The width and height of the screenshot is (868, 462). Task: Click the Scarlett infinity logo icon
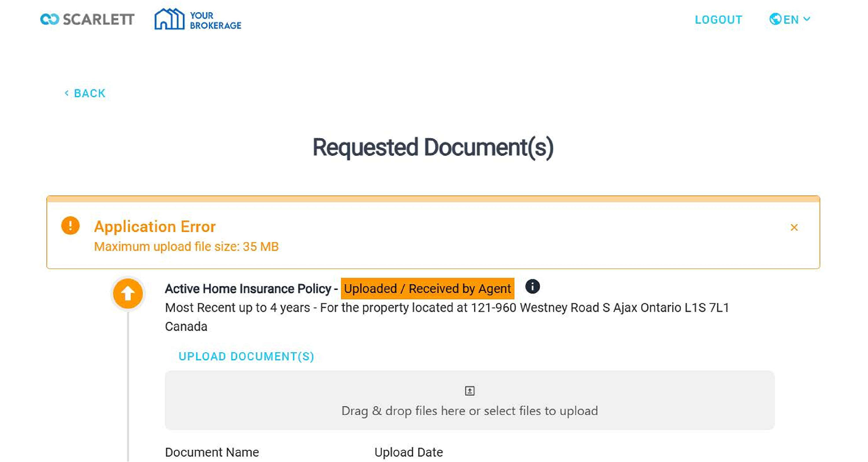pos(49,19)
